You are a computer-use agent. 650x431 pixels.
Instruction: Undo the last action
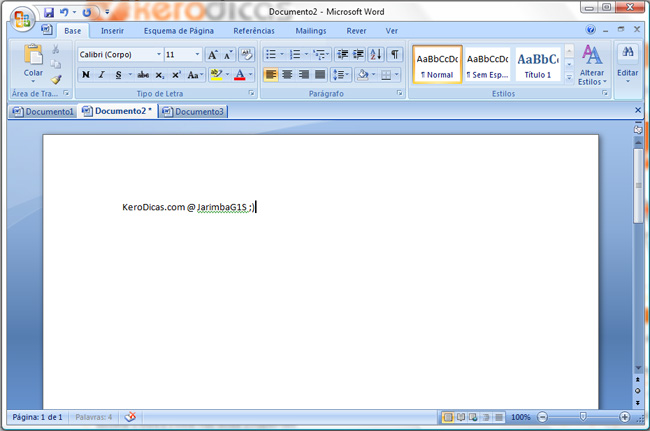click(x=64, y=12)
